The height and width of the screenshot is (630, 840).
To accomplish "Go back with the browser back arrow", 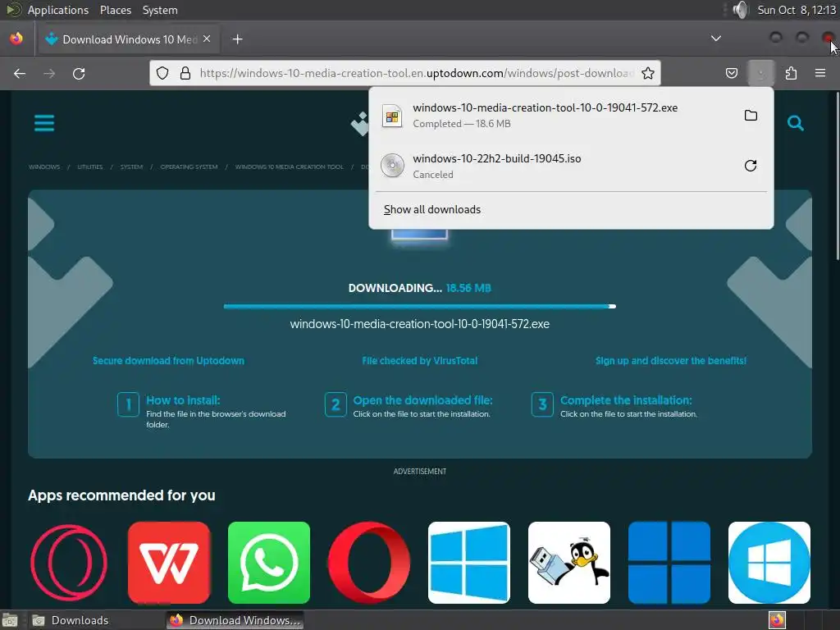I will (20, 73).
